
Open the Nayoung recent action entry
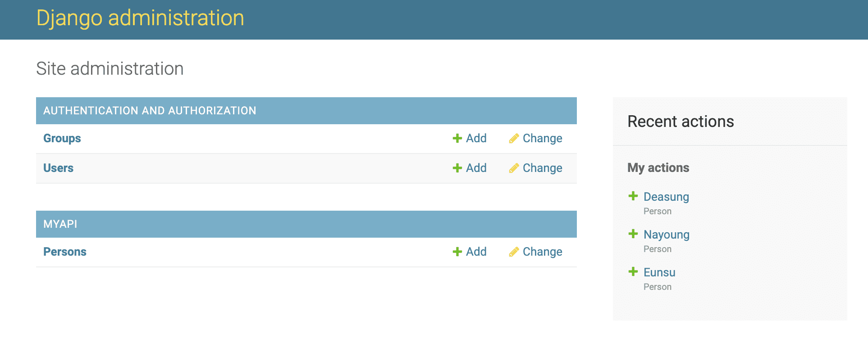point(667,235)
